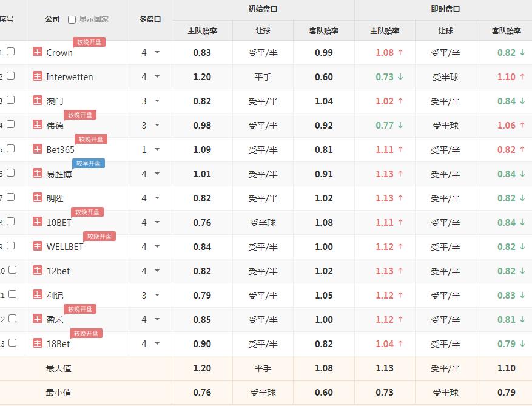The width and height of the screenshot is (532, 406).
Task: Check the Interwetten row checkbox
Action: (x=11, y=75)
